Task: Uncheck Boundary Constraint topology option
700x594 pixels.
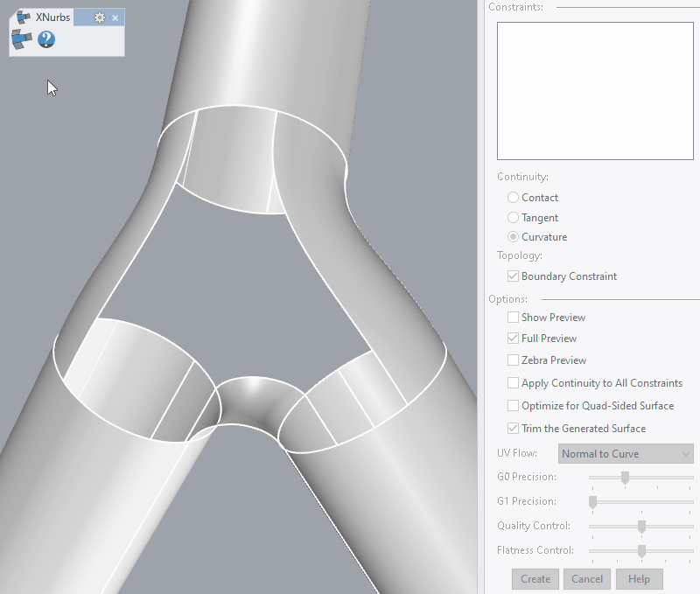Action: 514,276
